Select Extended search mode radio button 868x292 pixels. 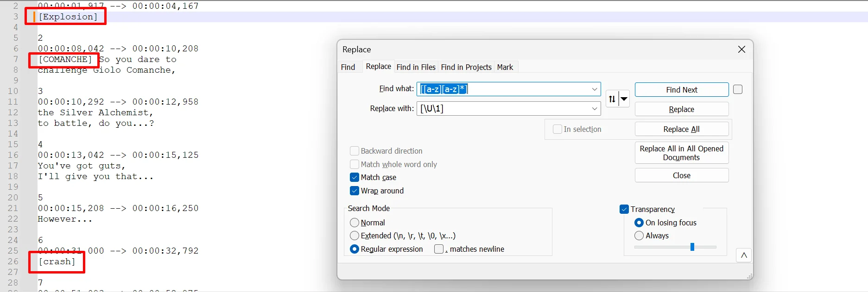pos(355,236)
